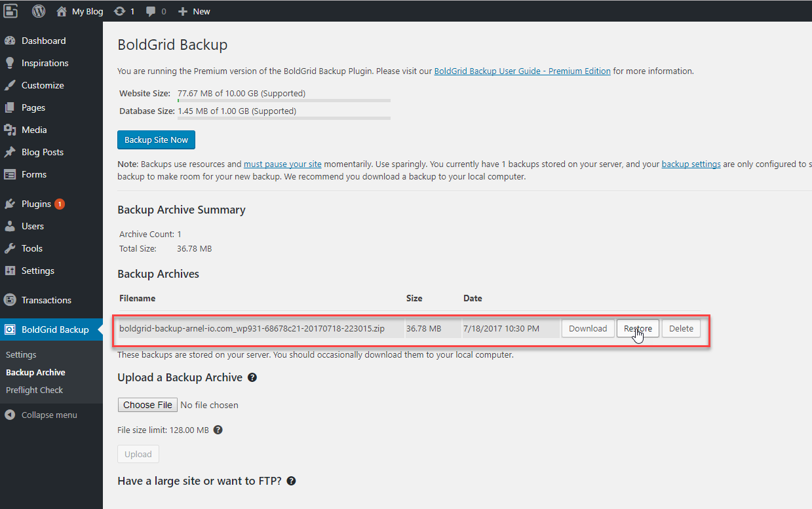Click the No file chosen text
This screenshot has height=509, width=812.
pos(209,405)
